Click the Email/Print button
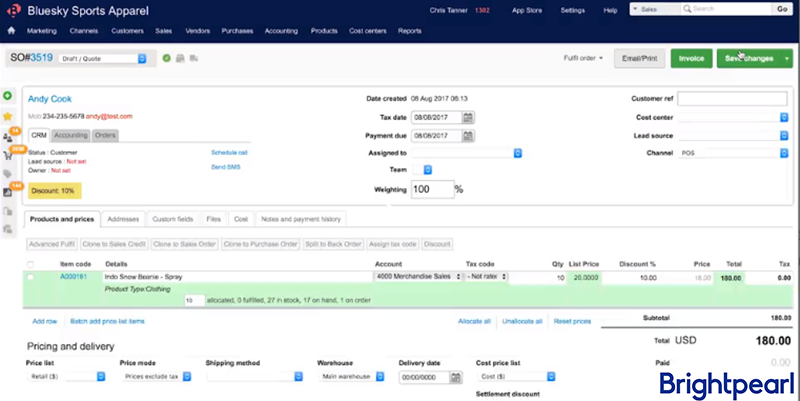Image resolution: width=800 pixels, height=401 pixels. click(x=638, y=58)
